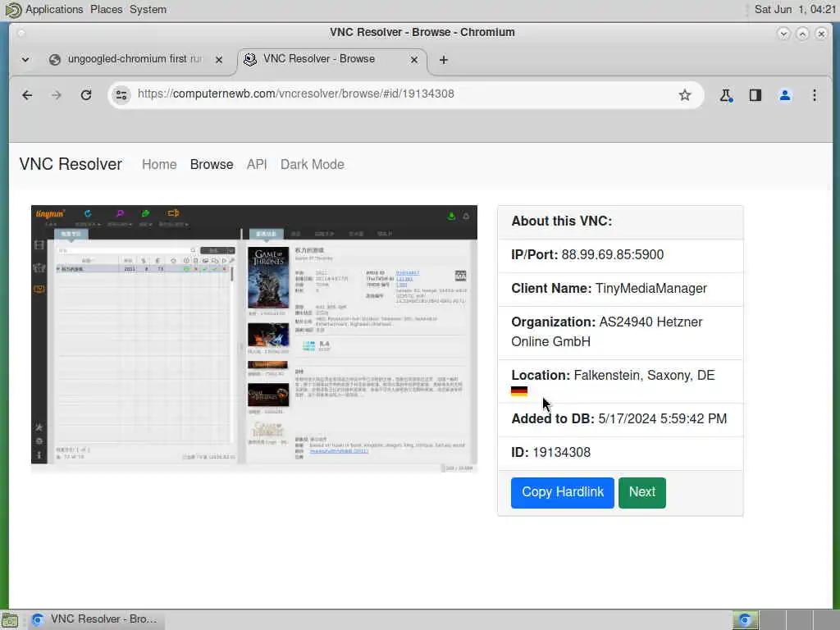Close the VNC Resolver - Browse tab
This screenshot has height=630, width=840.
tap(414, 60)
